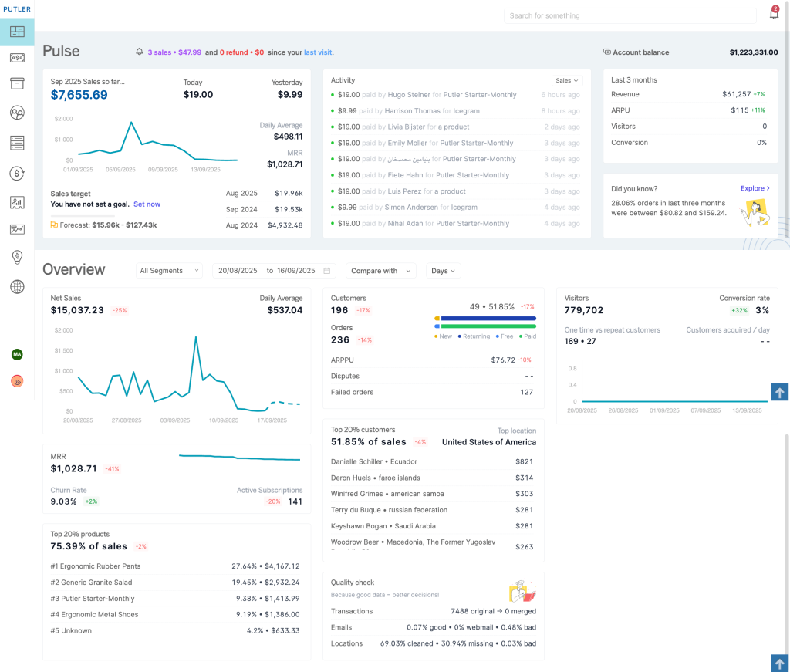Open calendar icon in date range field

click(x=327, y=271)
